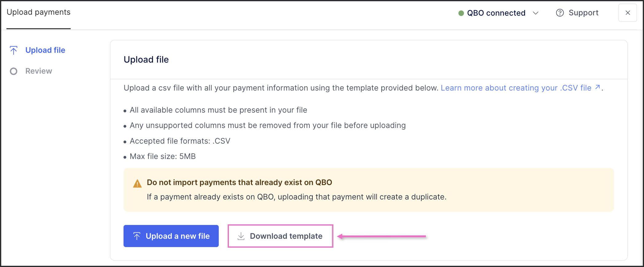This screenshot has height=267, width=644.
Task: Click the green QBO connection status dot
Action: 461,13
